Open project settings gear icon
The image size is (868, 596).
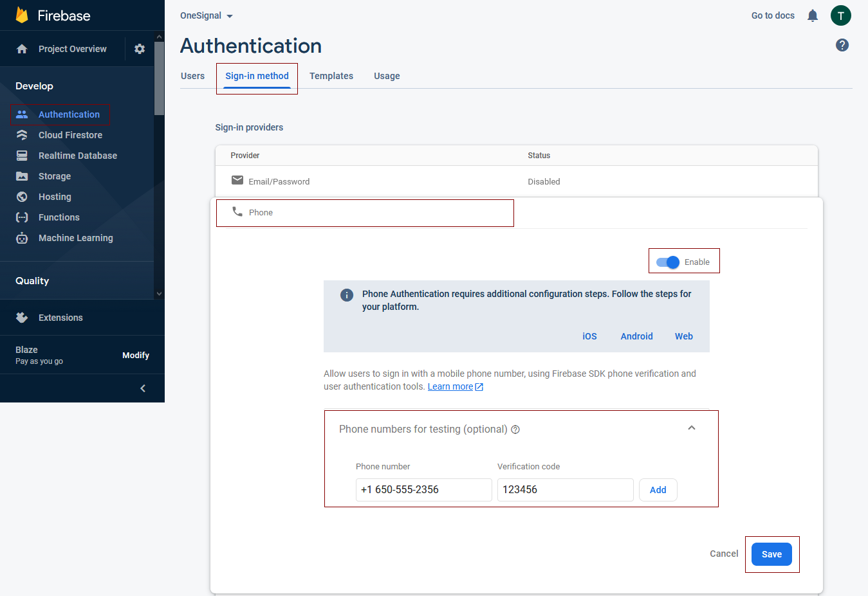click(140, 49)
